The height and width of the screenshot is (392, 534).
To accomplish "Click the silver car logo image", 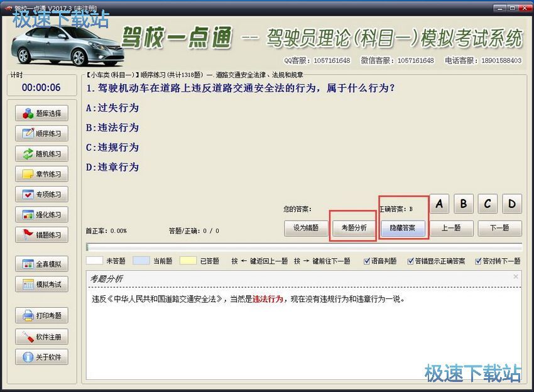I will 67,45.
